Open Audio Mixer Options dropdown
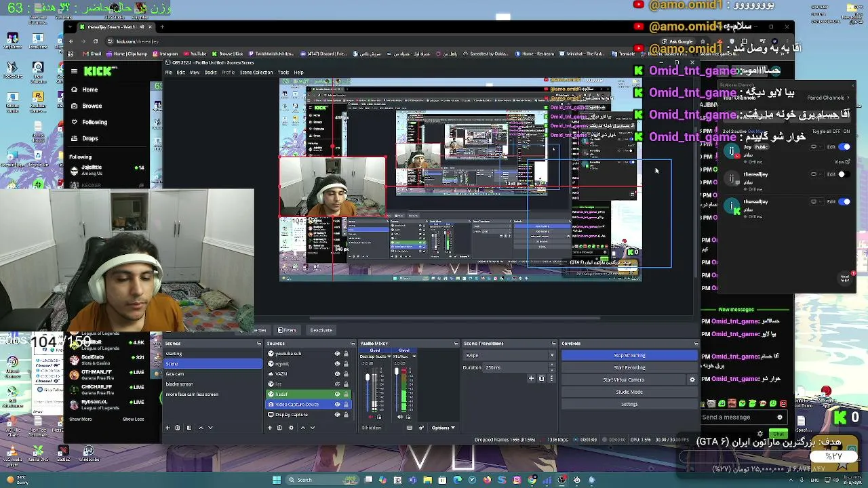The image size is (868, 488). 443,428
